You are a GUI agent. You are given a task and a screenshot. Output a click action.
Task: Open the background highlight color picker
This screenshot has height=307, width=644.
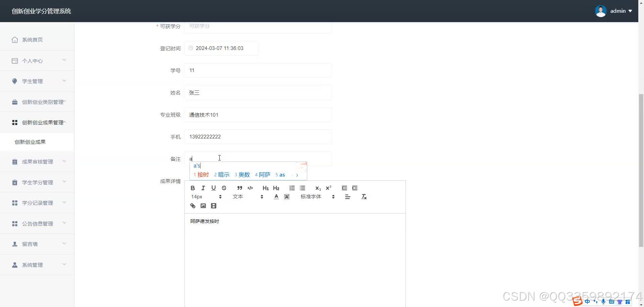[x=287, y=197]
